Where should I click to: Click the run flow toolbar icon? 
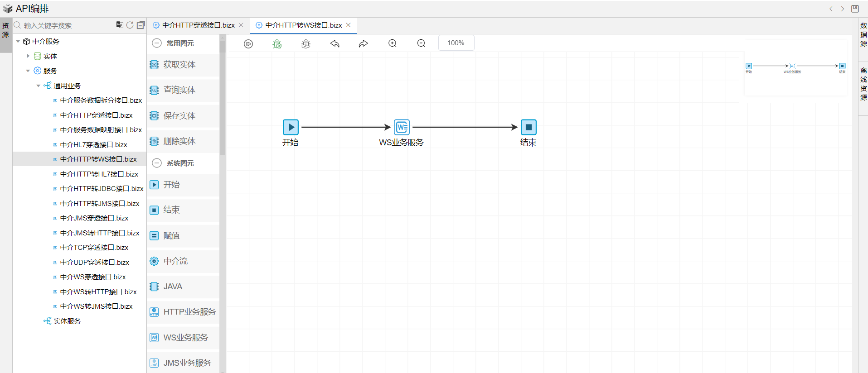pos(248,43)
